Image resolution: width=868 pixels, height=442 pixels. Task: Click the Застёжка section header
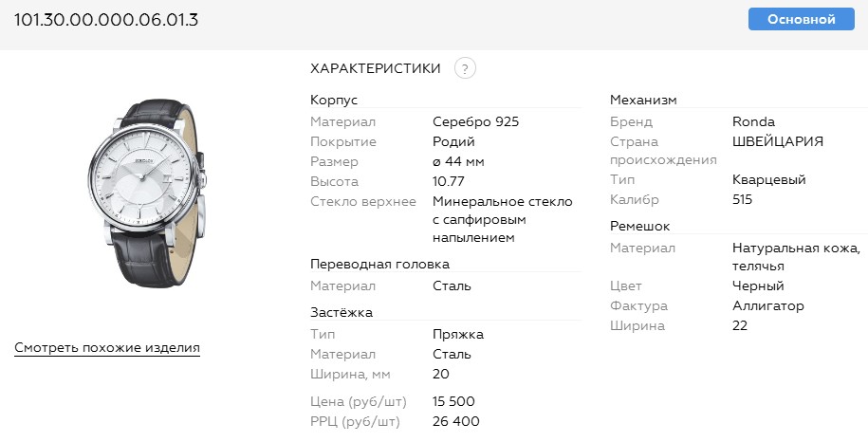[342, 311]
